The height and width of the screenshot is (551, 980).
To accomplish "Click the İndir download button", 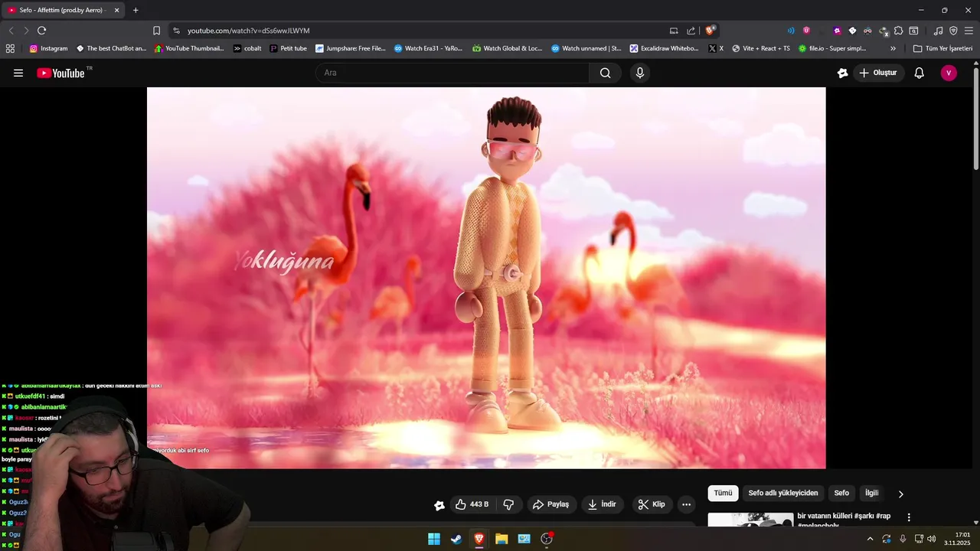I will point(602,504).
